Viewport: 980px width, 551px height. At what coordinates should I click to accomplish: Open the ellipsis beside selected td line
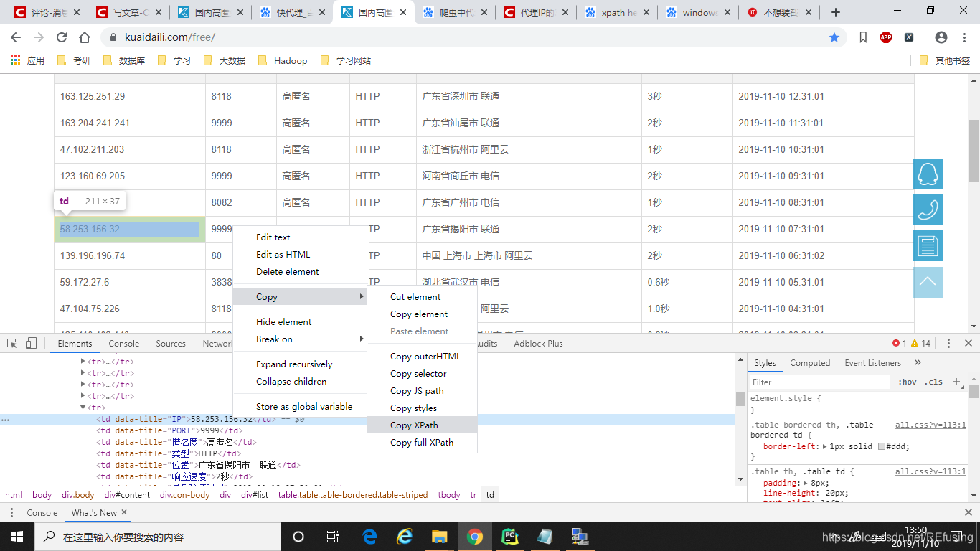click(x=6, y=419)
